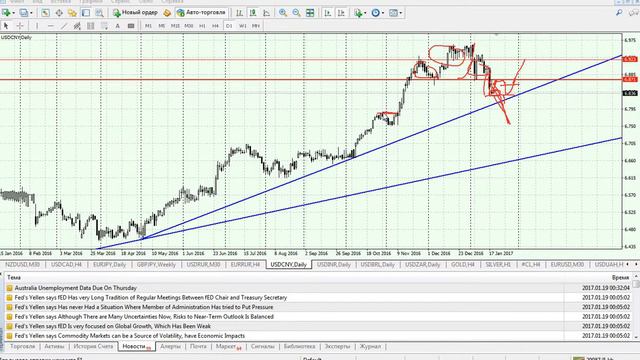Select the crosshair tool

tap(20, 26)
